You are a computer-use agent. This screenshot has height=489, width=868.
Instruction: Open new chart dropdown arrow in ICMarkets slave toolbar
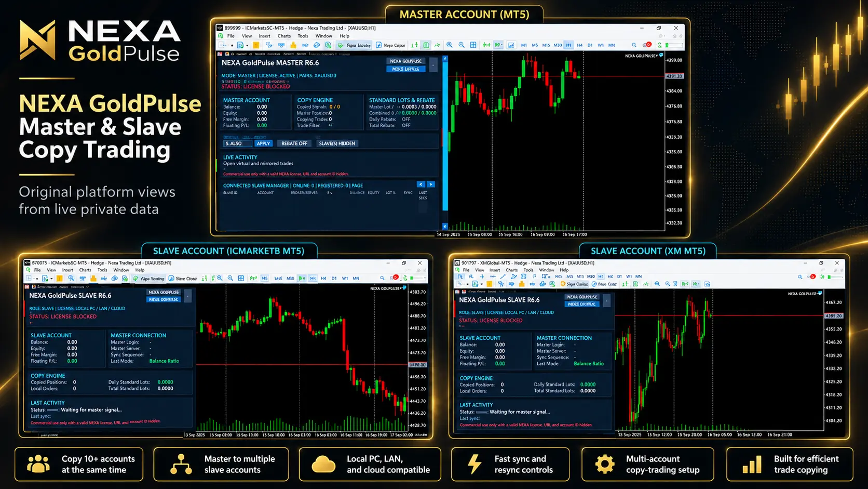[x=37, y=279]
